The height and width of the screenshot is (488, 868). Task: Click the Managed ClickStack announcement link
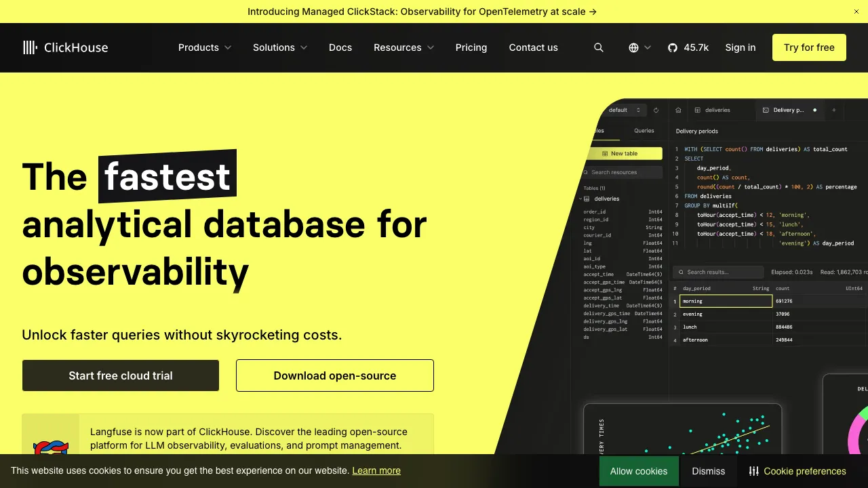click(422, 12)
